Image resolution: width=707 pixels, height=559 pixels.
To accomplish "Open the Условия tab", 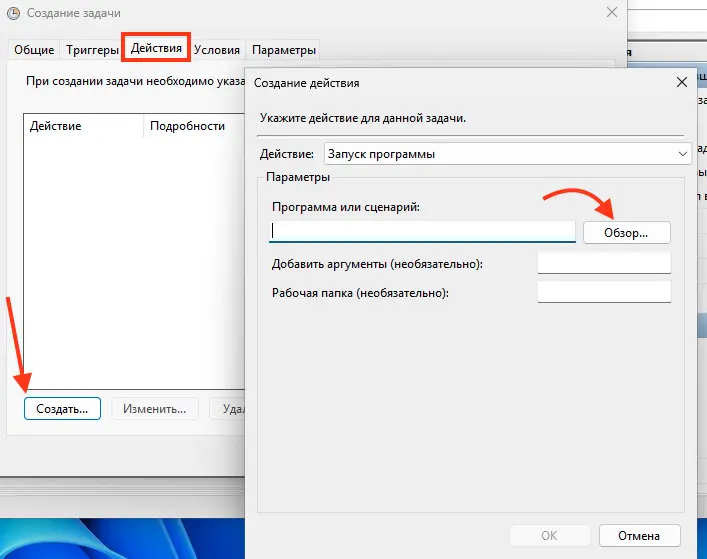I will click(217, 50).
